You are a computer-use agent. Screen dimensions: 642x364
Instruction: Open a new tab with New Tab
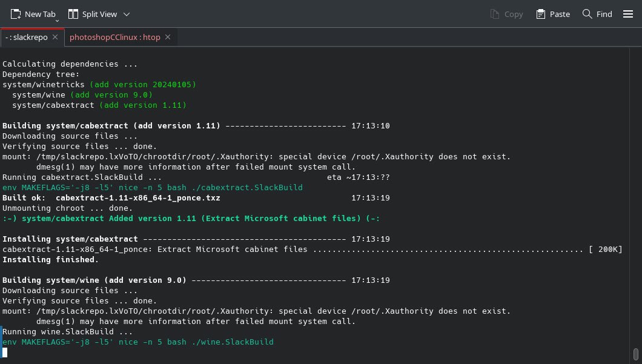tap(33, 14)
